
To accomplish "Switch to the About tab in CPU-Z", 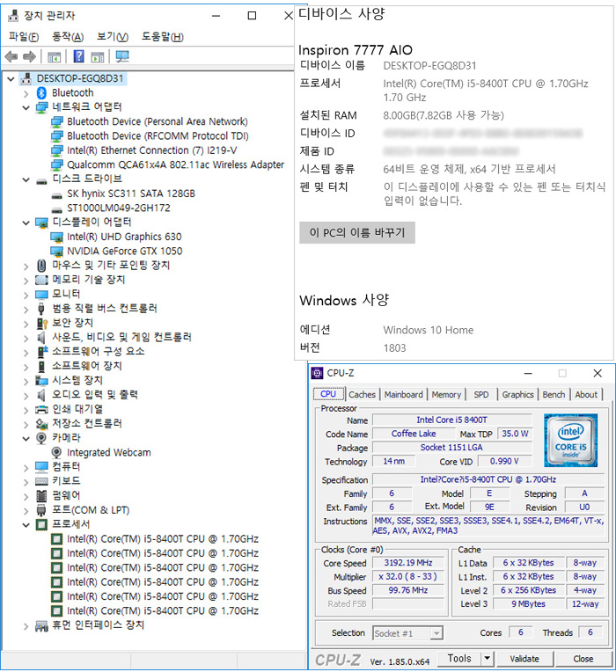I will click(586, 394).
